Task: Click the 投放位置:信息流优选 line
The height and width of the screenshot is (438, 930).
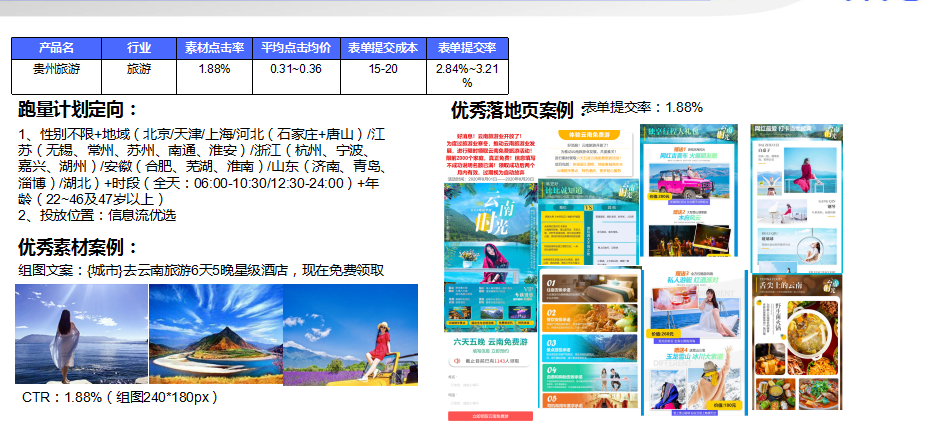Action: [97, 215]
